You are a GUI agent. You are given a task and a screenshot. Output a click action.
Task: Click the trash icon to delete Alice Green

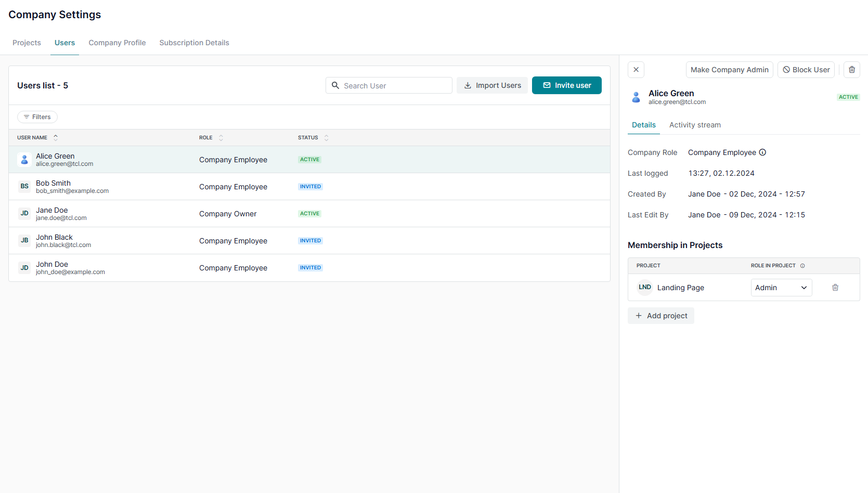(x=852, y=70)
